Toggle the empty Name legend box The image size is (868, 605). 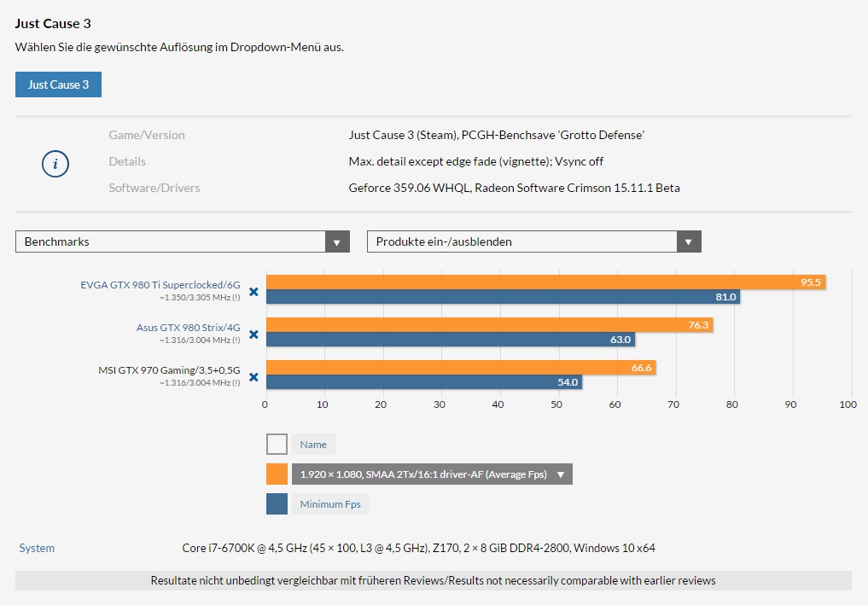pyautogui.click(x=277, y=444)
